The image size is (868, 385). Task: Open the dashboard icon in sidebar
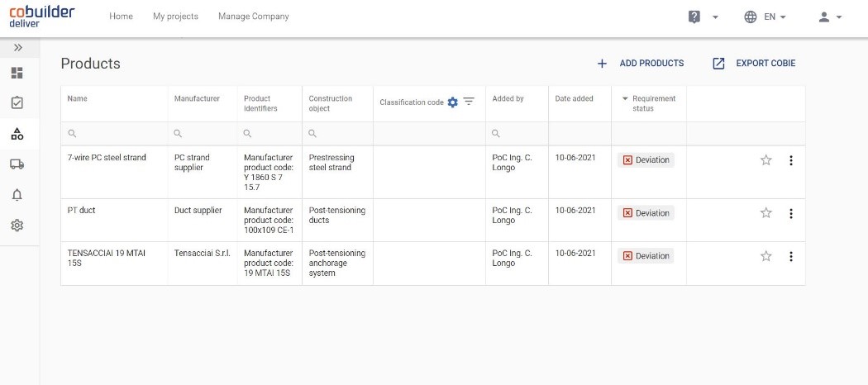[17, 73]
